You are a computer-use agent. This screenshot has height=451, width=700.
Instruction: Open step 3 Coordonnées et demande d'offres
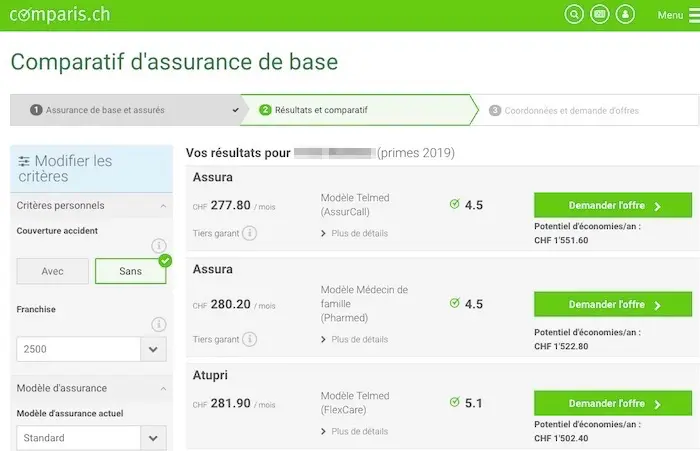(x=586, y=110)
